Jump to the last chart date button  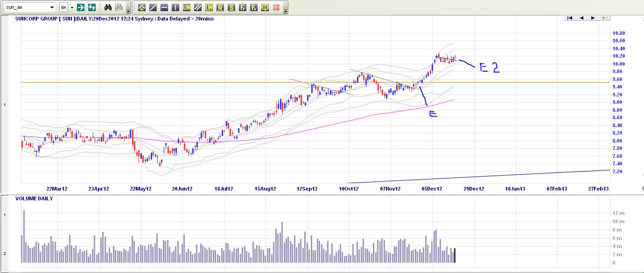click(604, 18)
